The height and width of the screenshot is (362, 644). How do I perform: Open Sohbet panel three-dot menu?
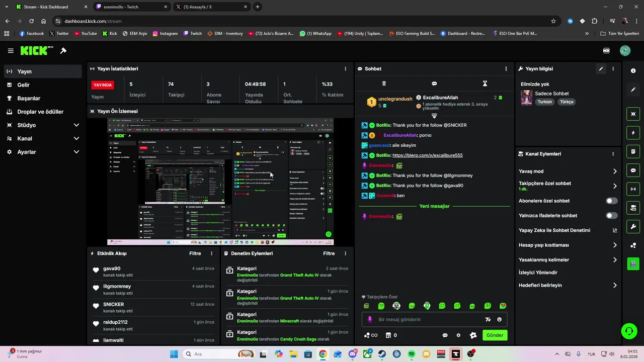(x=506, y=69)
